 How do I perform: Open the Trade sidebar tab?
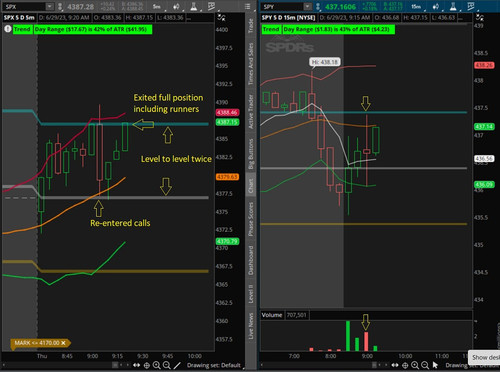[x=250, y=26]
